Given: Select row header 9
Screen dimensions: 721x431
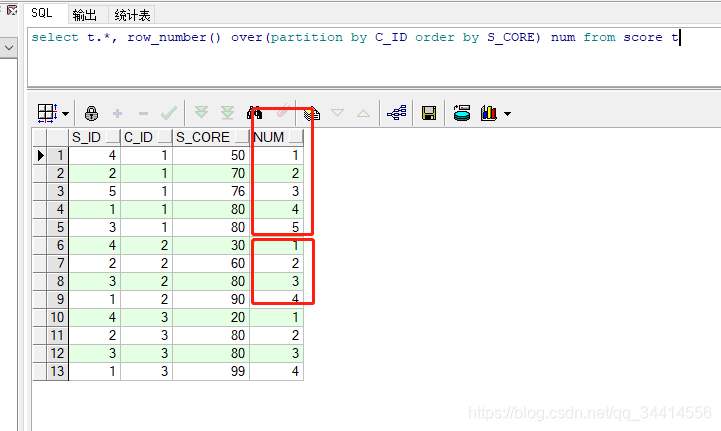Looking at the screenshot, I should pos(57,299).
